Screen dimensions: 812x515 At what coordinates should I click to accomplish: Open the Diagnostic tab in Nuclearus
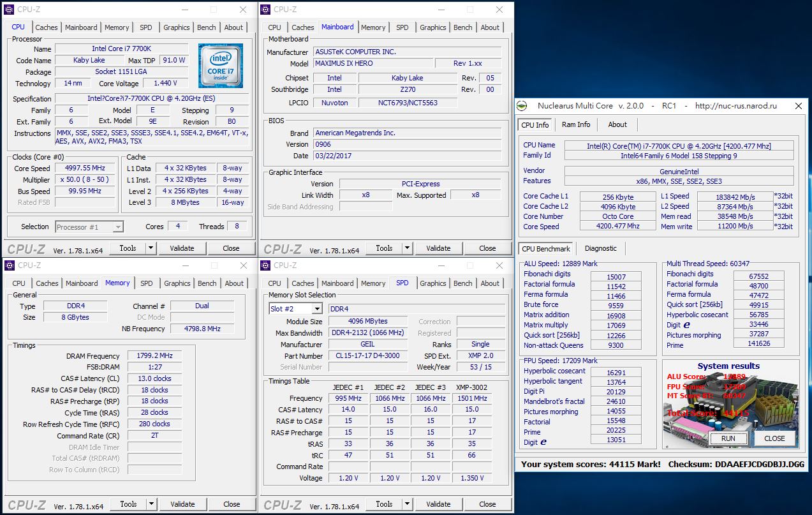click(601, 248)
